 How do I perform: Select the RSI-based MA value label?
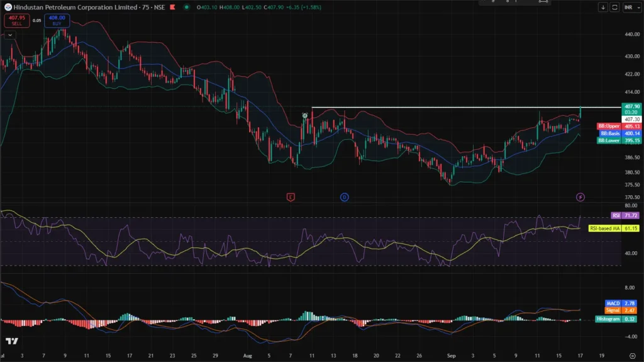pyautogui.click(x=604, y=228)
